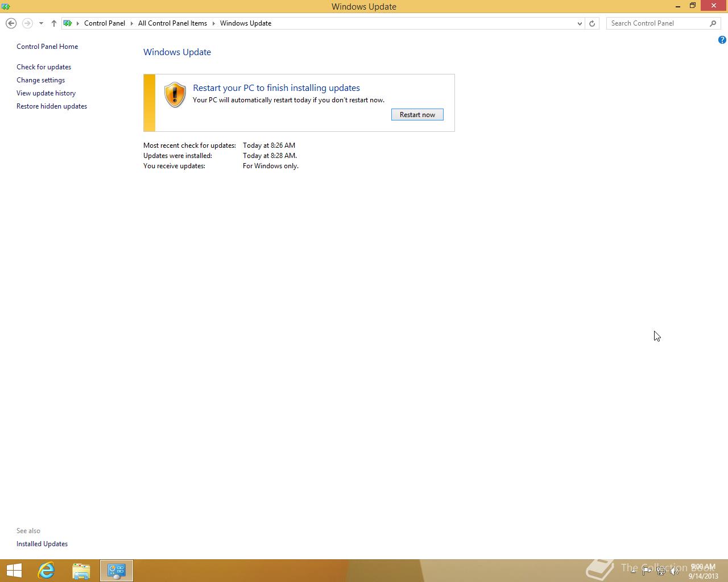Go up one level with the Up arrow
The width and height of the screenshot is (728, 582).
53,23
